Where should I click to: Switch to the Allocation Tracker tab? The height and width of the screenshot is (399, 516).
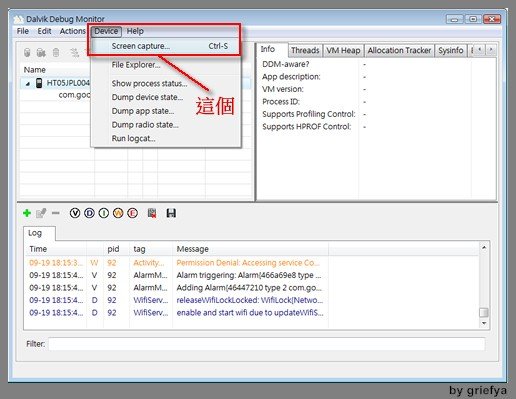pos(399,50)
